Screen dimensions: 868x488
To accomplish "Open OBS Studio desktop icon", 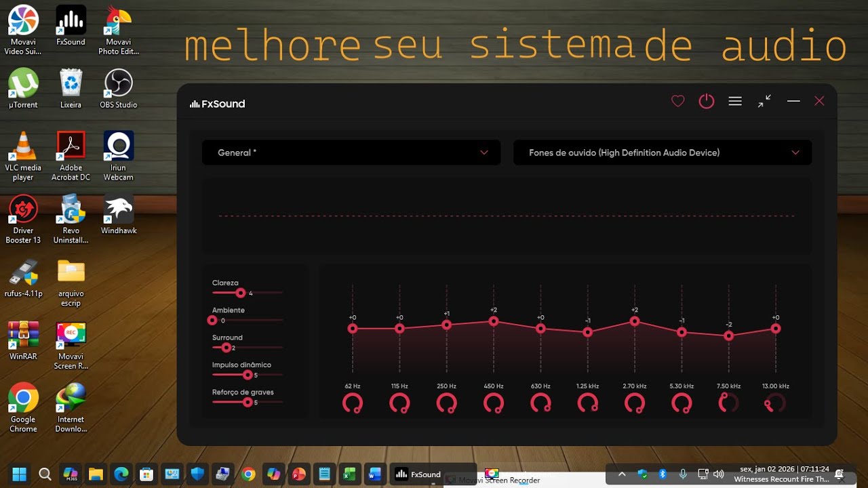I will point(119,89).
